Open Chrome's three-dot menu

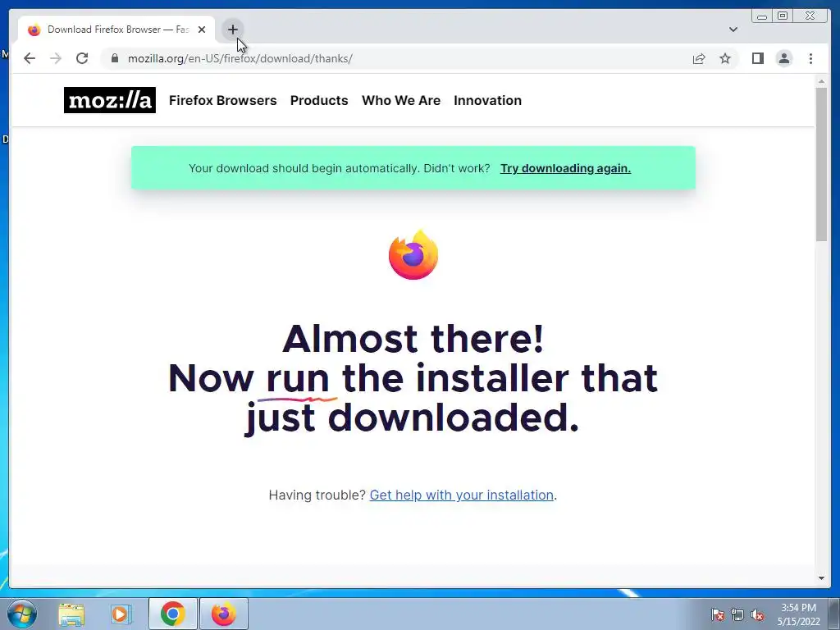[810, 58]
